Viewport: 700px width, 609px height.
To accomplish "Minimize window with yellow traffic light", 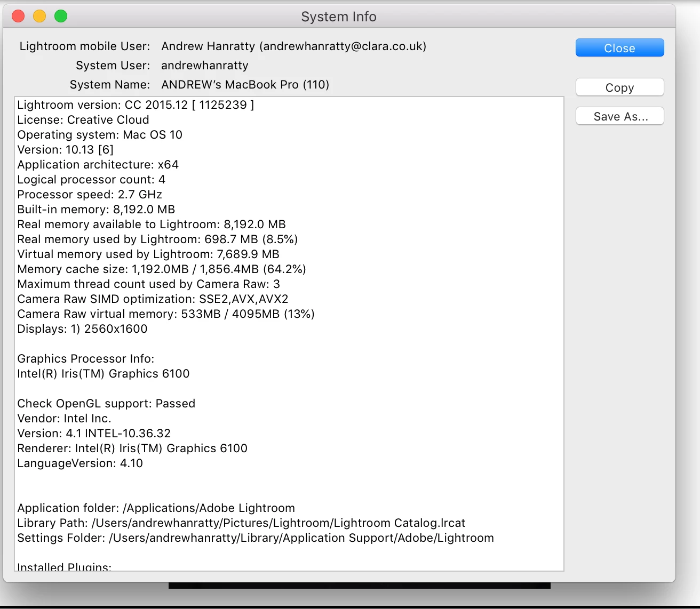I will [x=39, y=17].
